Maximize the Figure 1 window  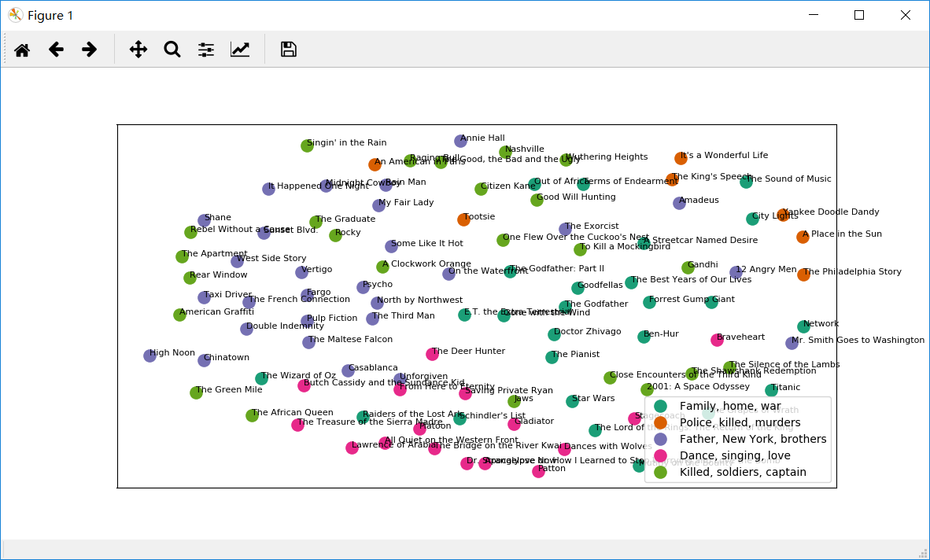point(859,15)
